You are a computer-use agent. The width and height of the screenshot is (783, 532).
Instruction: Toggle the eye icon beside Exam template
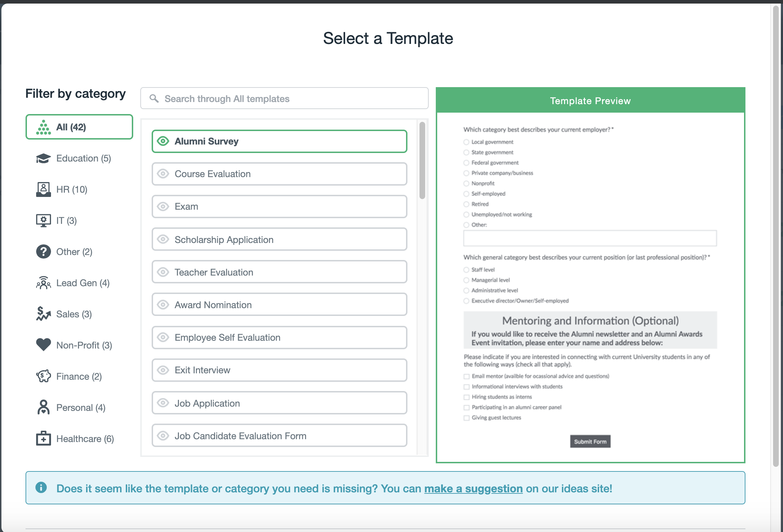(163, 206)
